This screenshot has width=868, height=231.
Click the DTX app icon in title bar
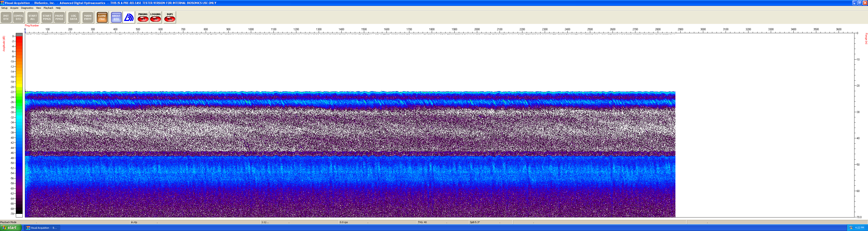pos(2,3)
